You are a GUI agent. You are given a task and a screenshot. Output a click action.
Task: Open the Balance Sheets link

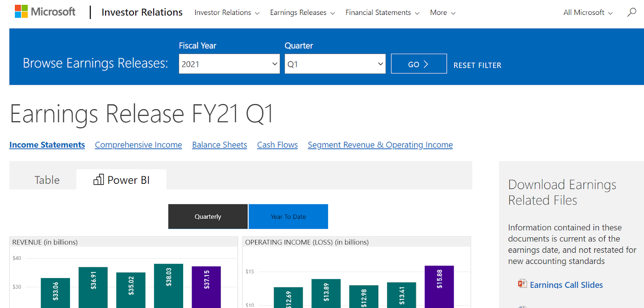tap(219, 145)
